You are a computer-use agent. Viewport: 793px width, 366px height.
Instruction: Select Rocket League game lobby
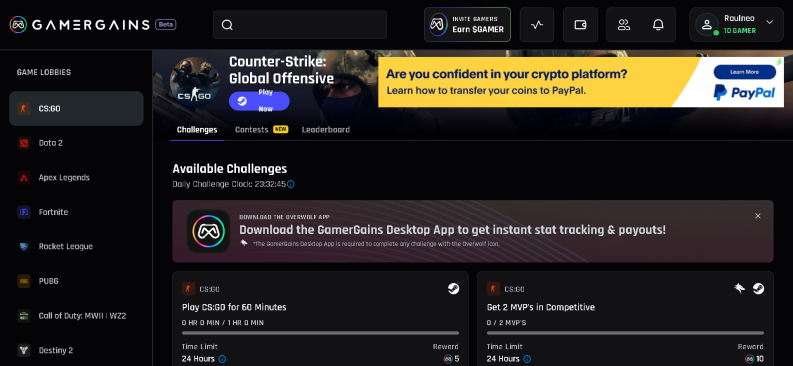coord(76,246)
